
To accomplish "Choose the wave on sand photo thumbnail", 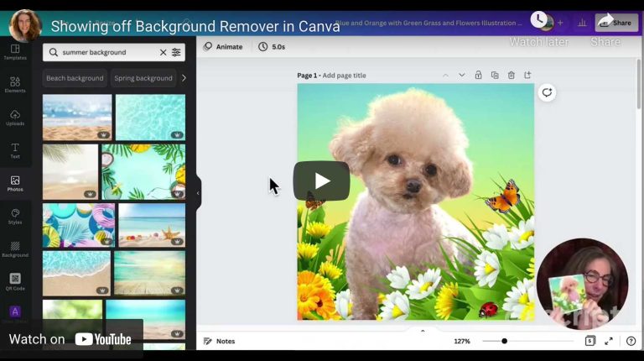I will coord(76,274).
